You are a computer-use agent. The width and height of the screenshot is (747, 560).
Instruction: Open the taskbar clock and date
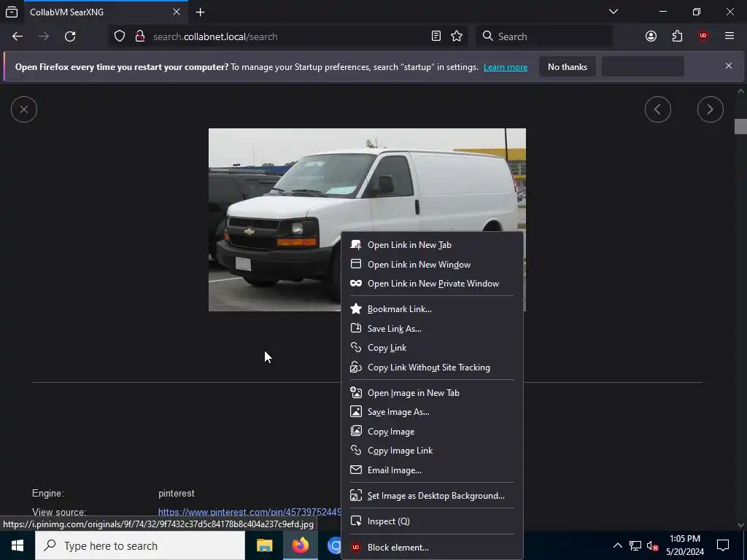[684, 545]
